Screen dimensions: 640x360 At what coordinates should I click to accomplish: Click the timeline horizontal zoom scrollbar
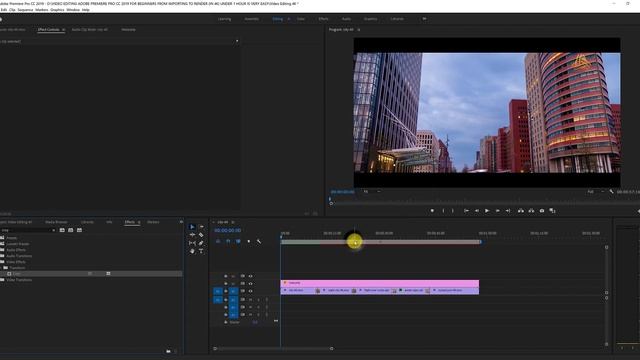tap(273, 349)
